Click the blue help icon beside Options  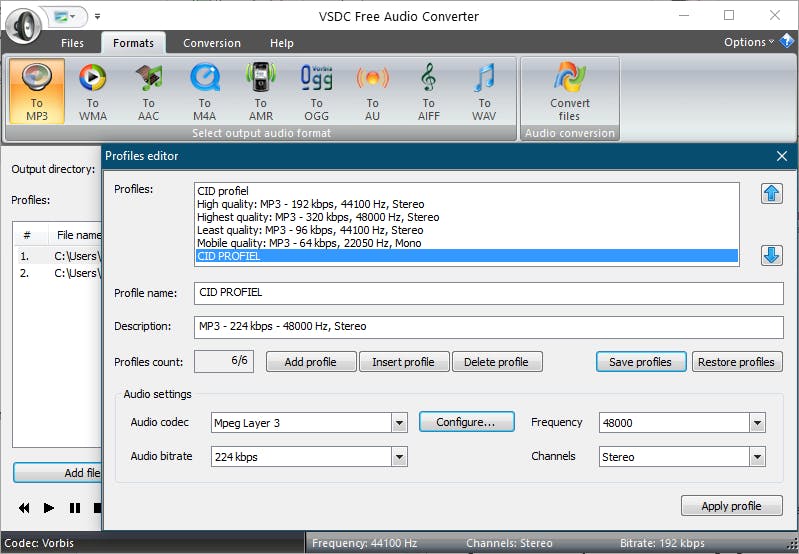tap(786, 41)
